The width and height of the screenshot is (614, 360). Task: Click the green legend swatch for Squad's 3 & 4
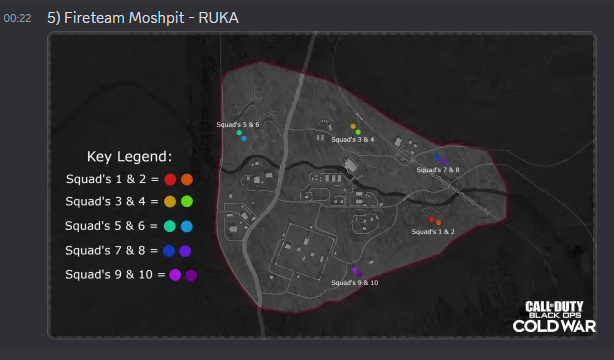pos(187,201)
